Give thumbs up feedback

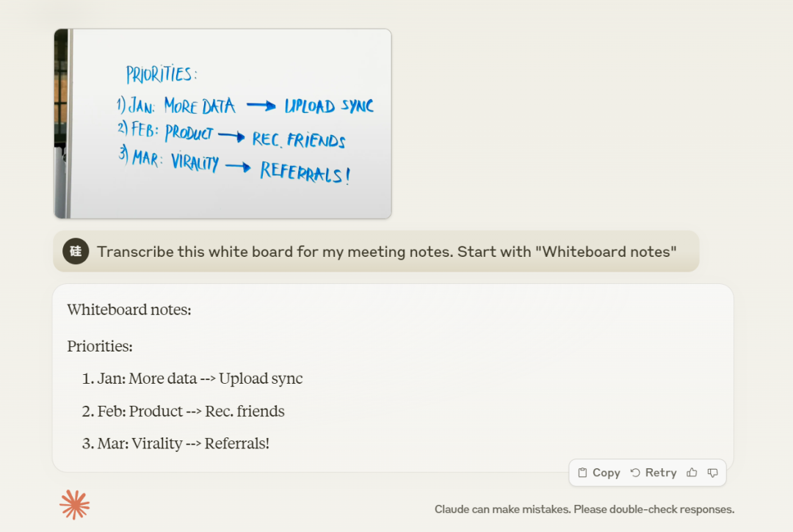[692, 473]
